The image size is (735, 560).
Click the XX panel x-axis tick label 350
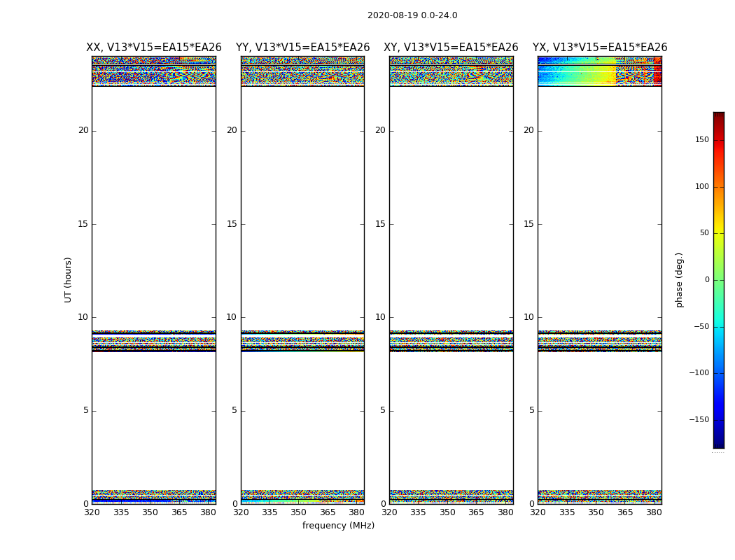click(x=150, y=512)
